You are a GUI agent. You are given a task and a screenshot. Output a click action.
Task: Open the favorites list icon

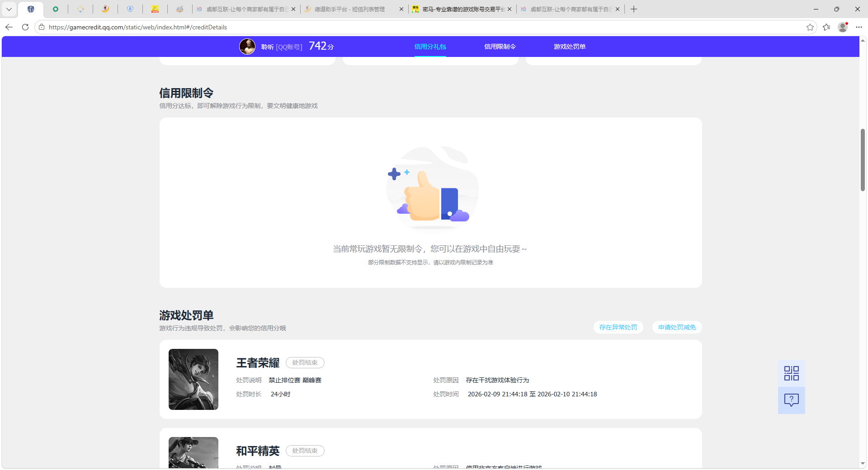click(826, 27)
